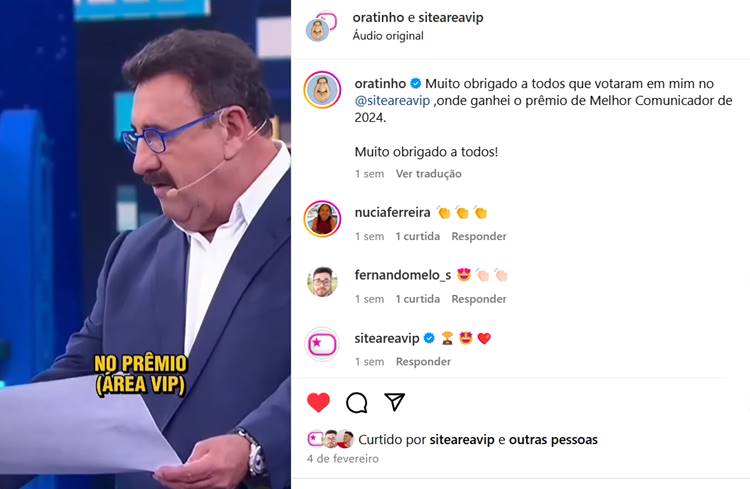
Task: Open siteareavip username in post header
Action: (451, 17)
